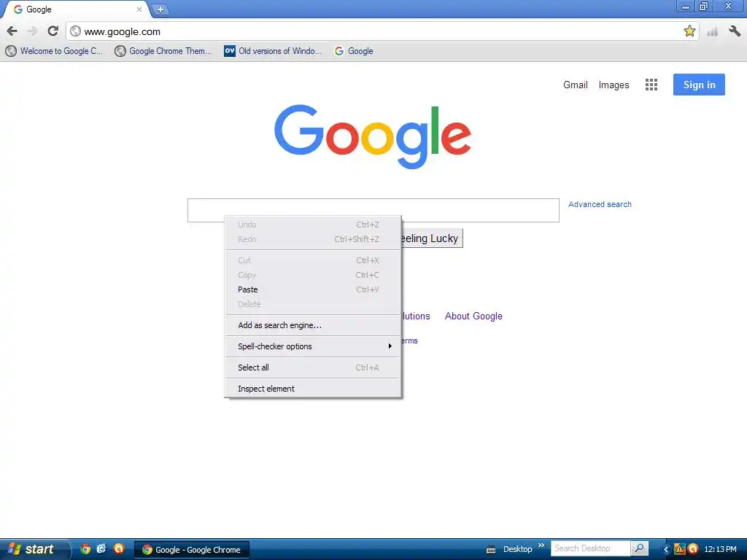Click I'm Feeling Lucky button
Screen dimensions: 747x560
pos(432,238)
